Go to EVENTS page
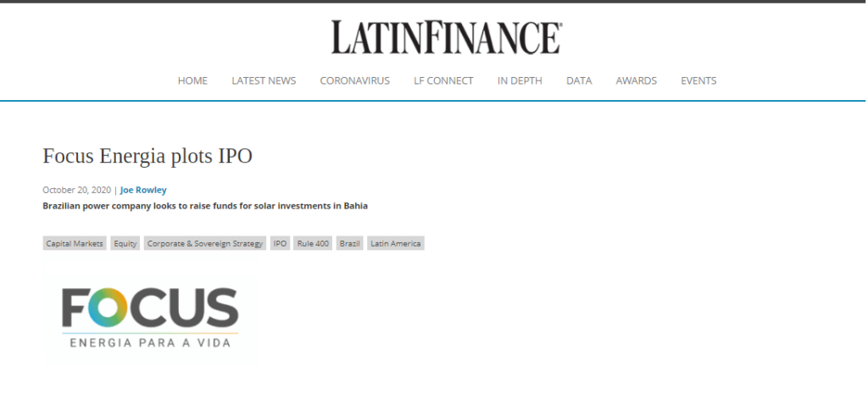 698,80
